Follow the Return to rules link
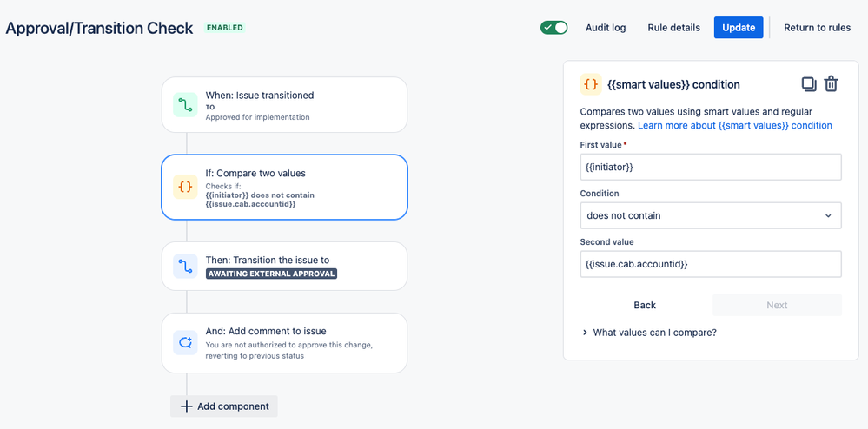This screenshot has height=429, width=868. click(x=817, y=28)
